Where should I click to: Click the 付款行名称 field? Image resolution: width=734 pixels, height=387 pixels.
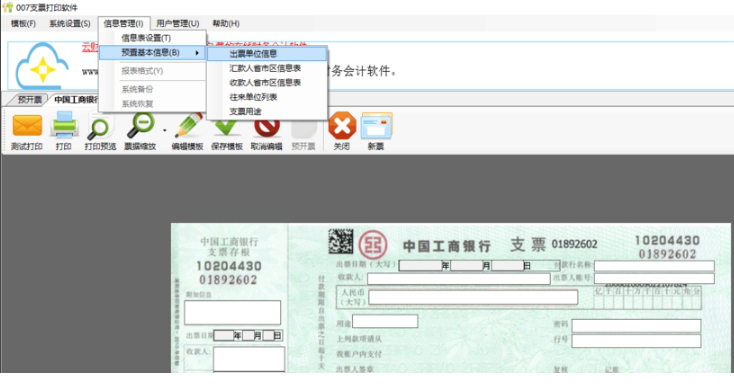(654, 266)
